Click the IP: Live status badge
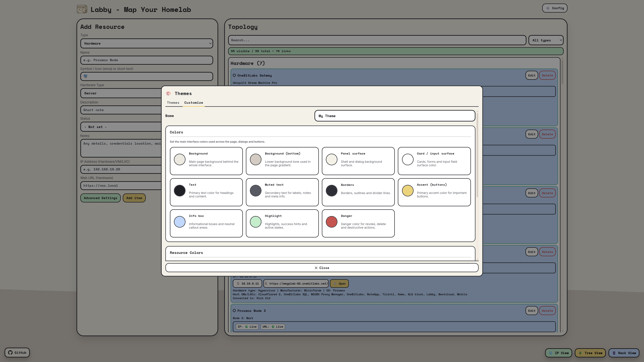 [247, 326]
